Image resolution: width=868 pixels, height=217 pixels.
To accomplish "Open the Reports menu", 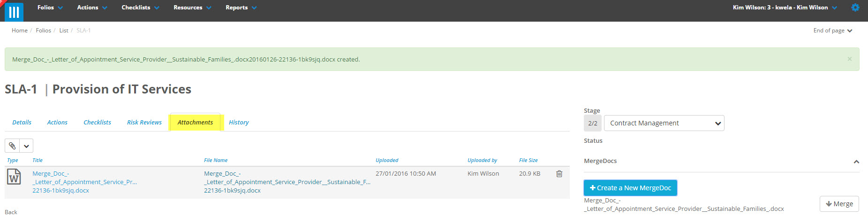I will pos(241,8).
